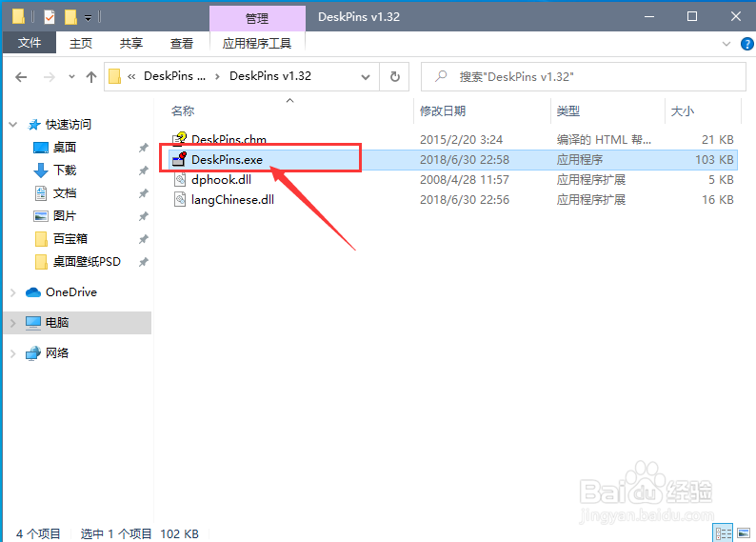The image size is (756, 542).
Task: Switch to large icons view in status bar
Action: pyautogui.click(x=744, y=533)
